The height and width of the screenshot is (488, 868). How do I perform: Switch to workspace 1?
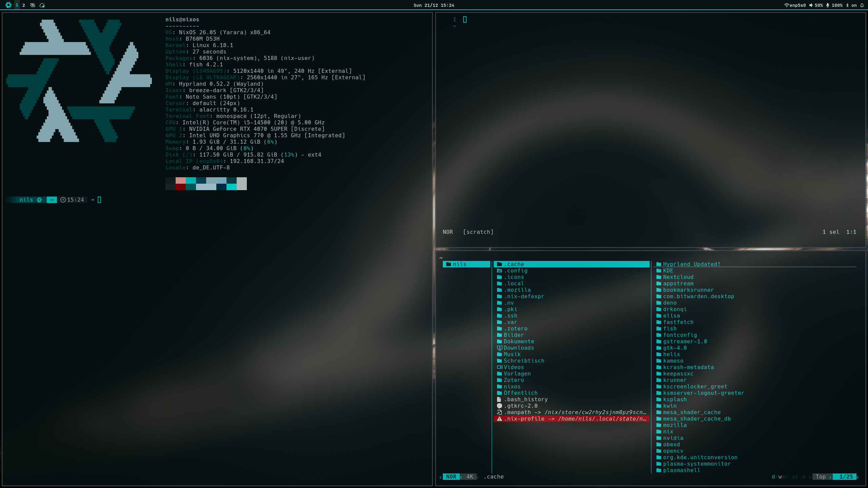click(x=17, y=5)
